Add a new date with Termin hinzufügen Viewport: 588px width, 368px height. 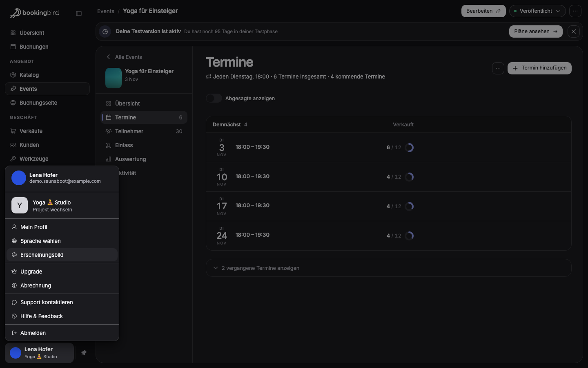pos(539,68)
